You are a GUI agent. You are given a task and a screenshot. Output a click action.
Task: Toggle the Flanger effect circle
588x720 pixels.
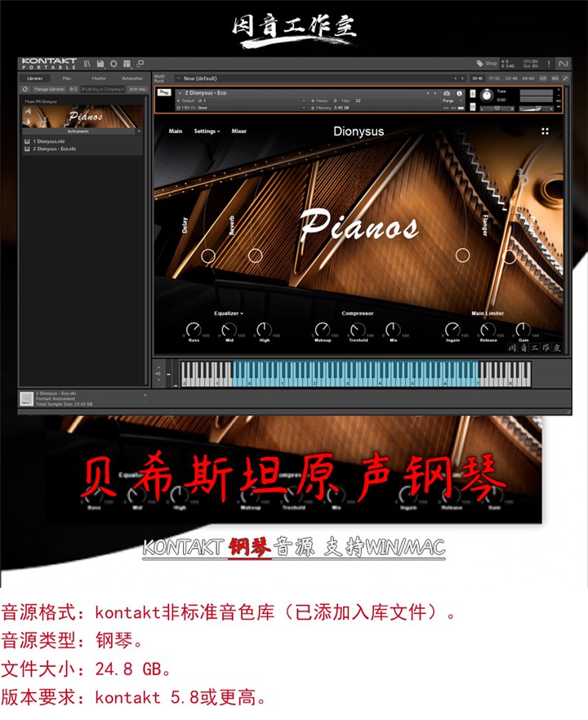tap(462, 256)
